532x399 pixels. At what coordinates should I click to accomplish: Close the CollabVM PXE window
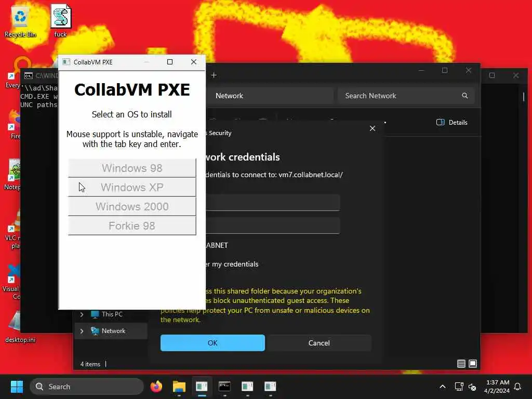coord(194,62)
